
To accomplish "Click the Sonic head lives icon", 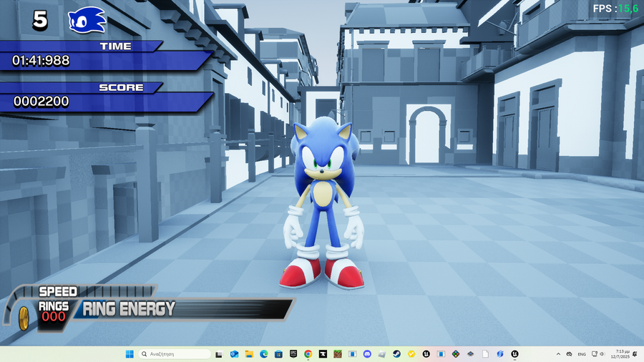I will click(87, 20).
